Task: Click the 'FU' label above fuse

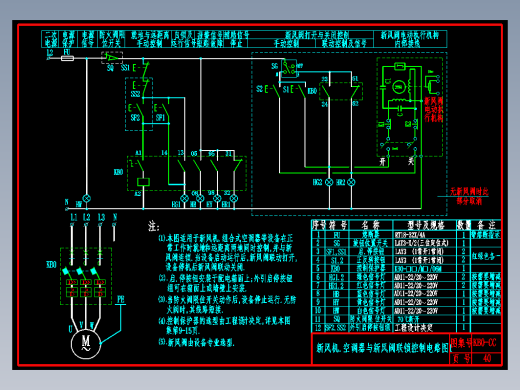Action: pyautogui.click(x=67, y=52)
